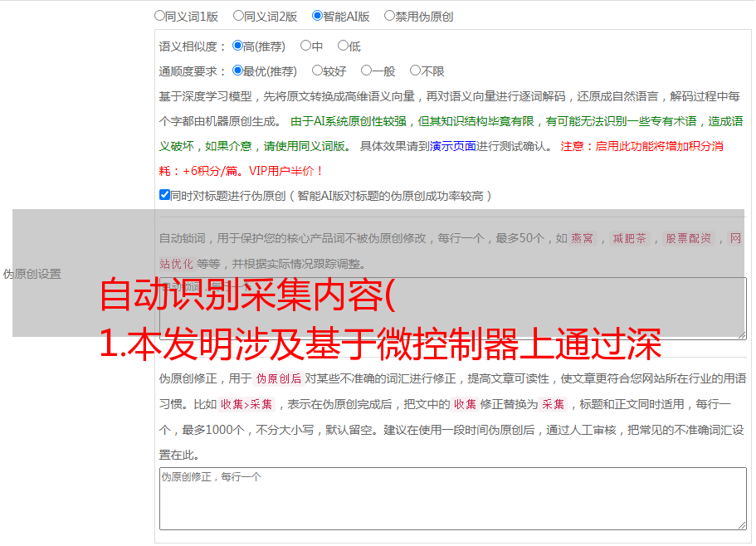Choose the 同义词2版 mode

pyautogui.click(x=238, y=16)
